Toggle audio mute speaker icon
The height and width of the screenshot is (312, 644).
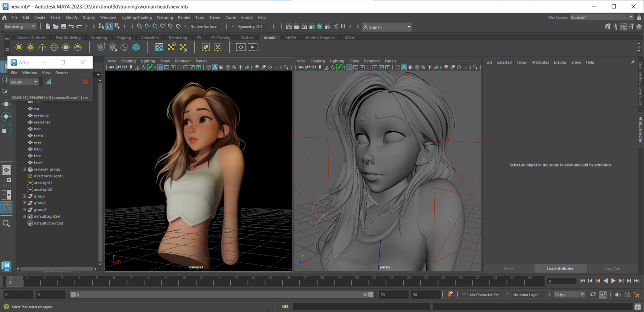tap(617, 295)
